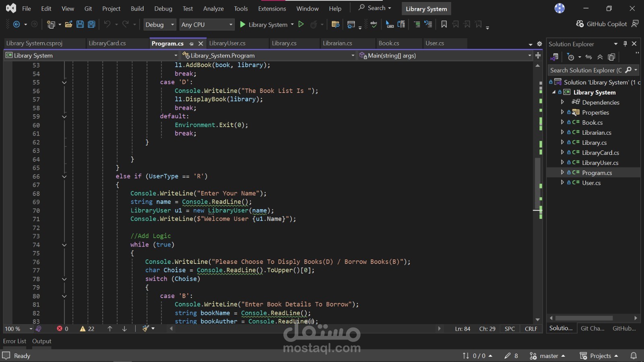The image size is (644, 362).
Task: Click the editor tab settings gear icon
Action: [x=539, y=44]
